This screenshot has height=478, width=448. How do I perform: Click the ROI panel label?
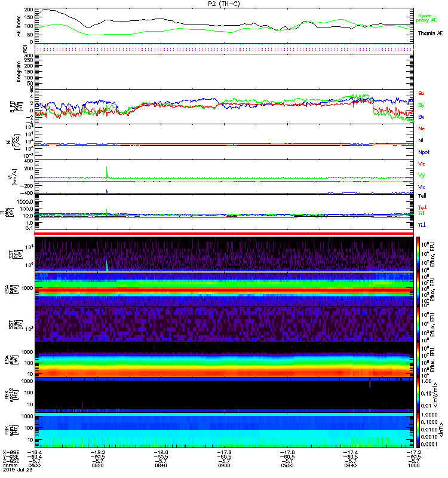tap(25, 48)
